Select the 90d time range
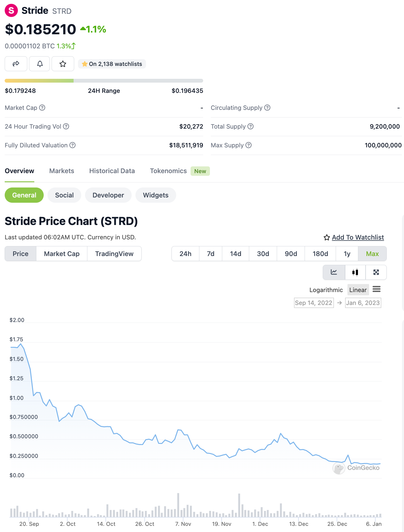404x532 pixels. point(291,254)
